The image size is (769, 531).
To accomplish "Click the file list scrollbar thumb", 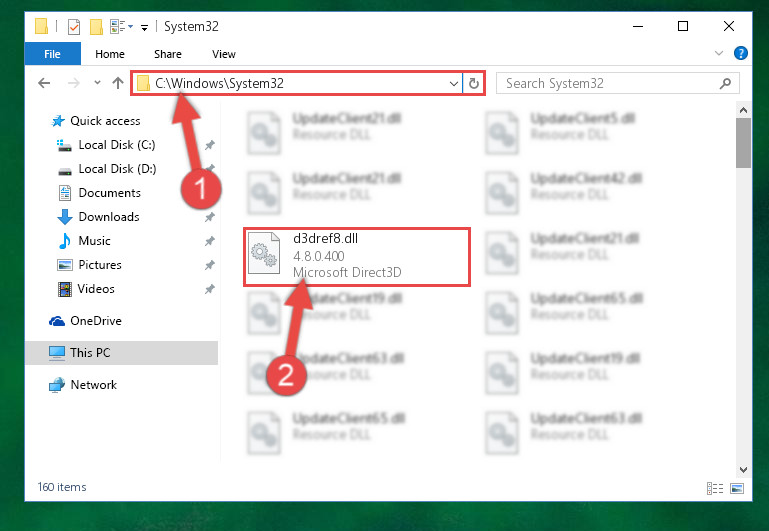I will click(743, 143).
